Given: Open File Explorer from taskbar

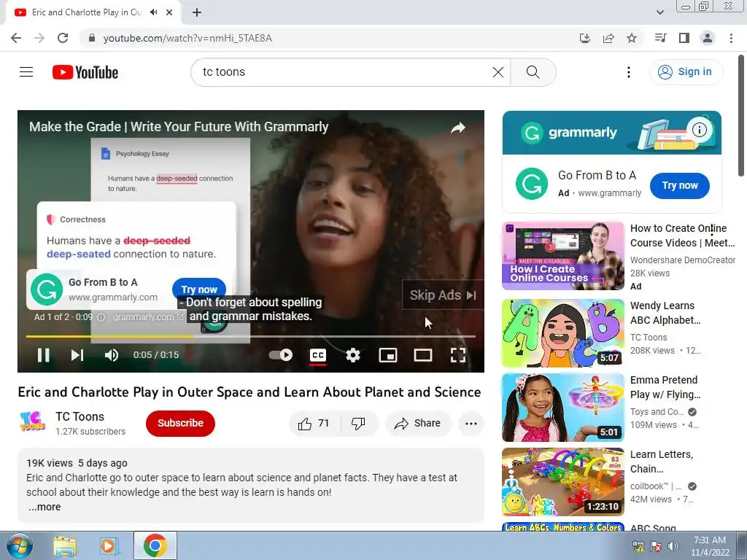Looking at the screenshot, I should pos(65,545).
